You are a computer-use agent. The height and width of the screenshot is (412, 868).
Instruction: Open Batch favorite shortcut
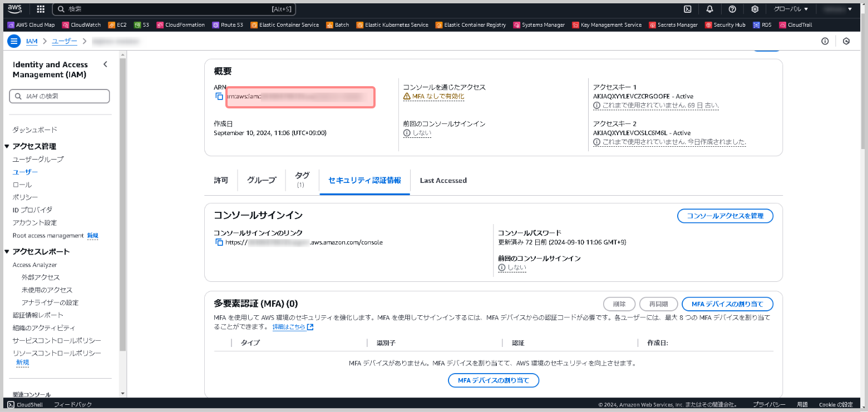tap(338, 24)
